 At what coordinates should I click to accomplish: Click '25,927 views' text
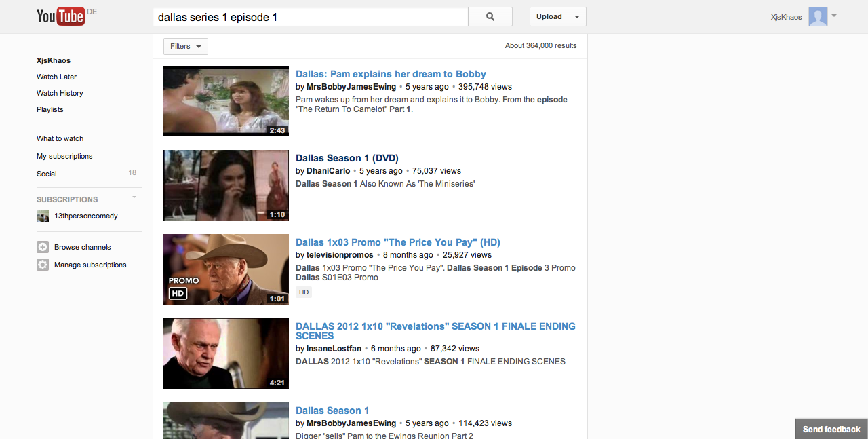coord(467,255)
